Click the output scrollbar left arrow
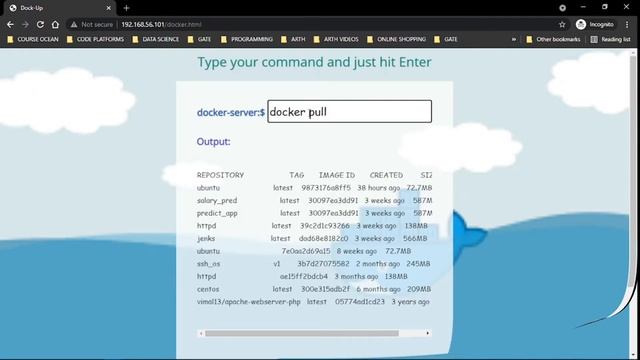The height and width of the screenshot is (360, 640). click(x=200, y=333)
